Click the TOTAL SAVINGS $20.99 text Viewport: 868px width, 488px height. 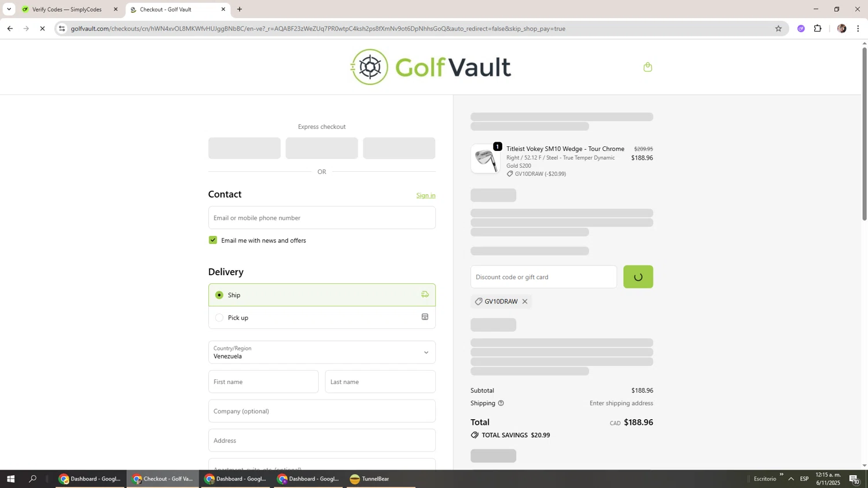tap(516, 435)
